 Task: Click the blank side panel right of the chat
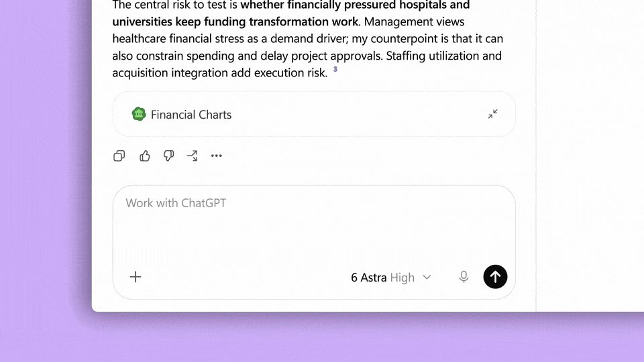coord(590,156)
